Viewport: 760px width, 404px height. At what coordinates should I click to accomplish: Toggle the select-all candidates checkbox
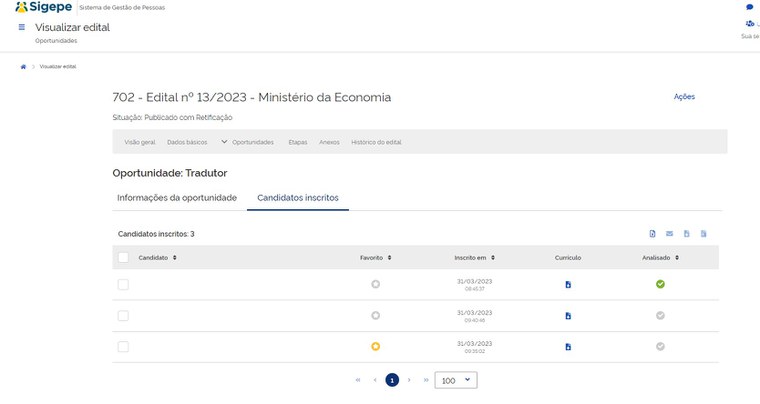123,258
